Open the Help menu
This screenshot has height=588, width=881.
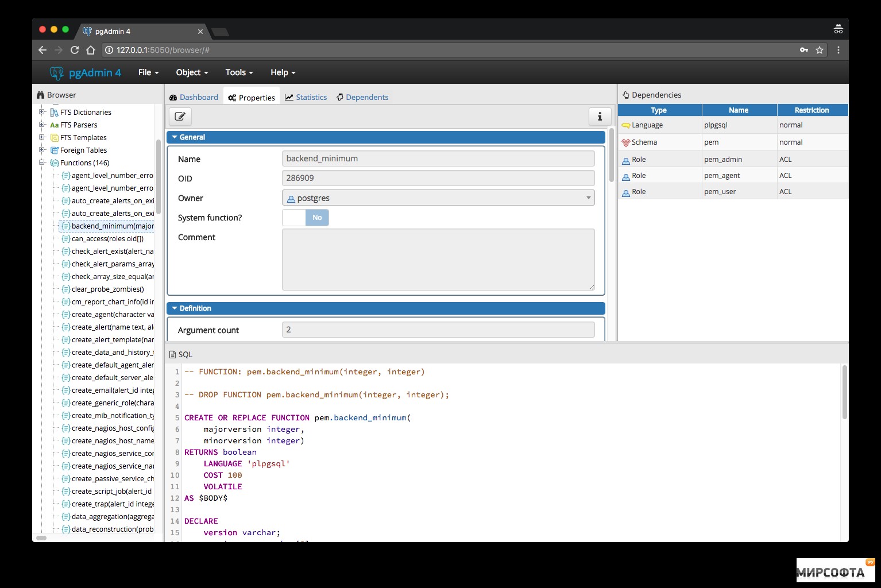(x=283, y=72)
